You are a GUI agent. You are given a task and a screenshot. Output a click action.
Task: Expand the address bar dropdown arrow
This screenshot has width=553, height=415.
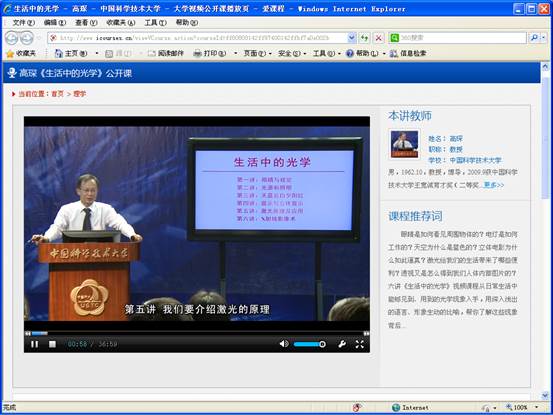(352, 37)
